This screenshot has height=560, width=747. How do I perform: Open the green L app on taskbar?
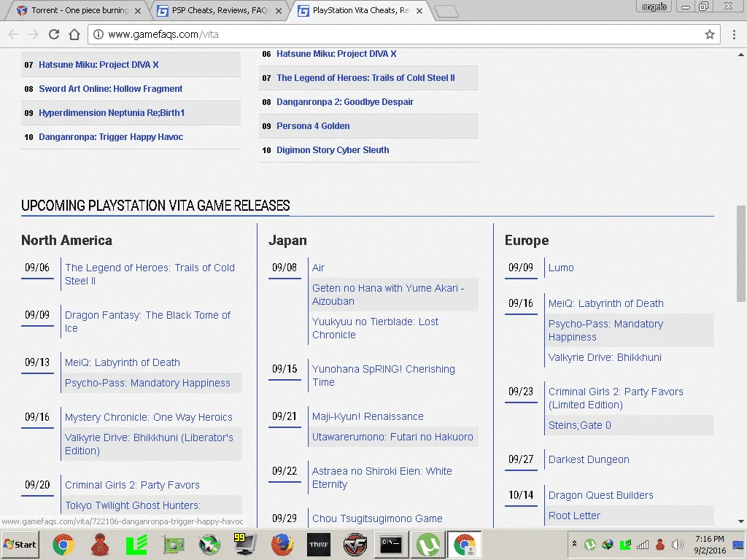point(136,544)
